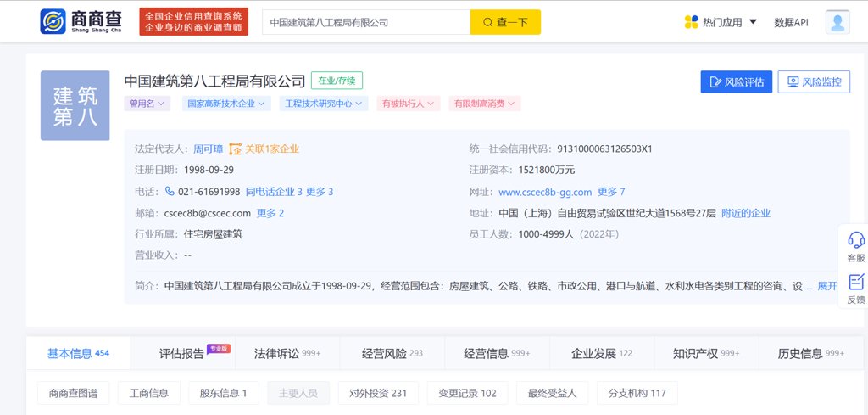Viewport: 868px width, 415px height.
Task: Switch to 评估报告 tab
Action: point(183,354)
